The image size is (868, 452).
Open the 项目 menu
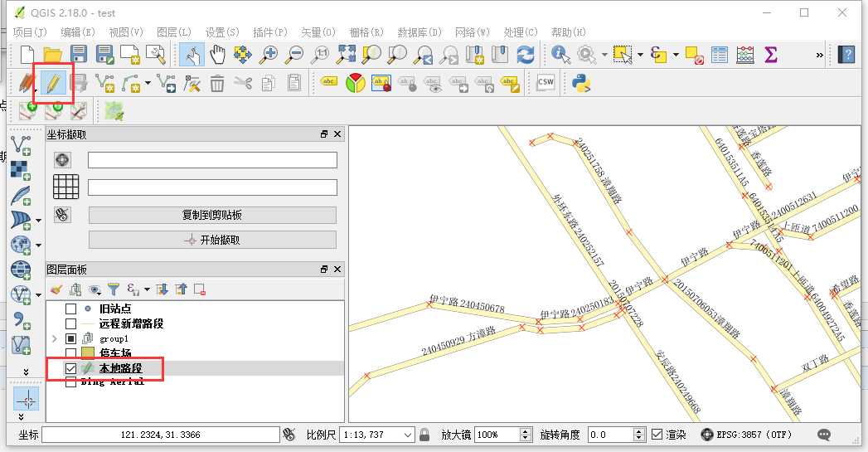coord(30,32)
